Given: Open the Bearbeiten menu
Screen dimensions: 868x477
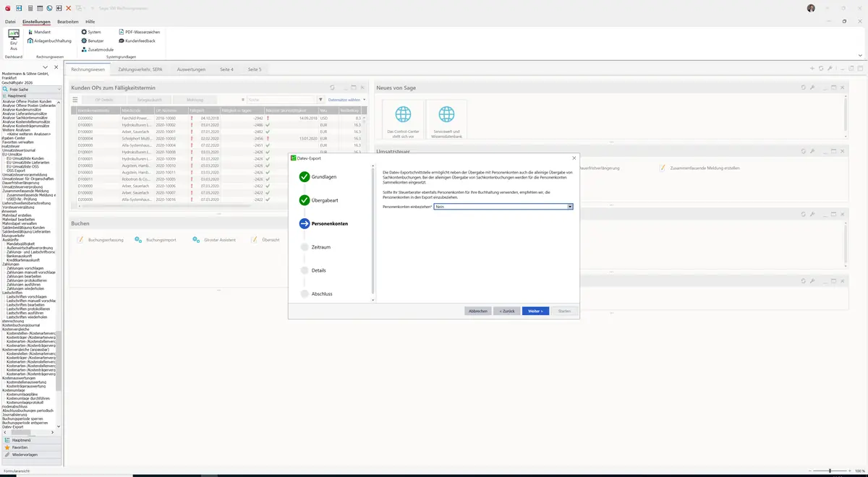Looking at the screenshot, I should [68, 22].
